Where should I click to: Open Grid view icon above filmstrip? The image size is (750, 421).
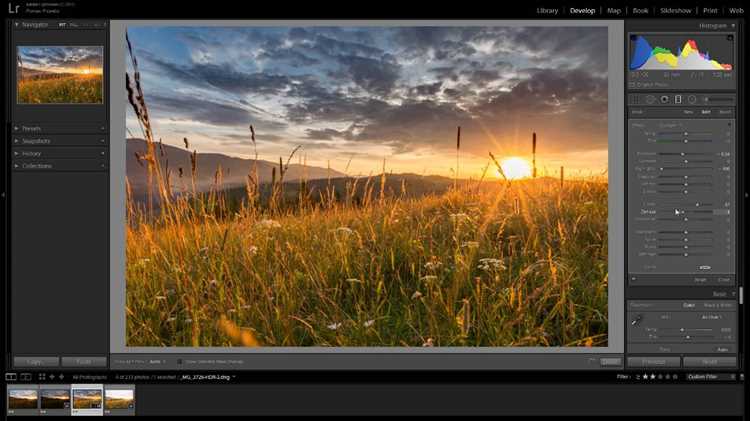42,377
